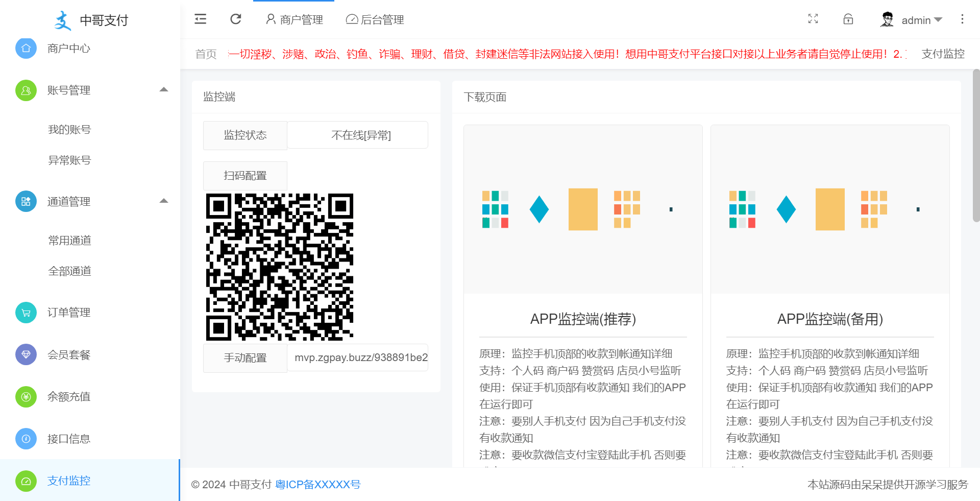Click the APP监控端(备用) title
Screen dimensions: 980x501
click(x=830, y=319)
